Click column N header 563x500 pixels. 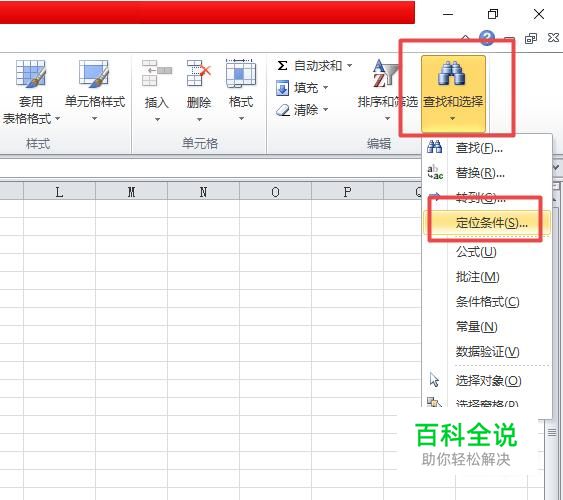203,192
